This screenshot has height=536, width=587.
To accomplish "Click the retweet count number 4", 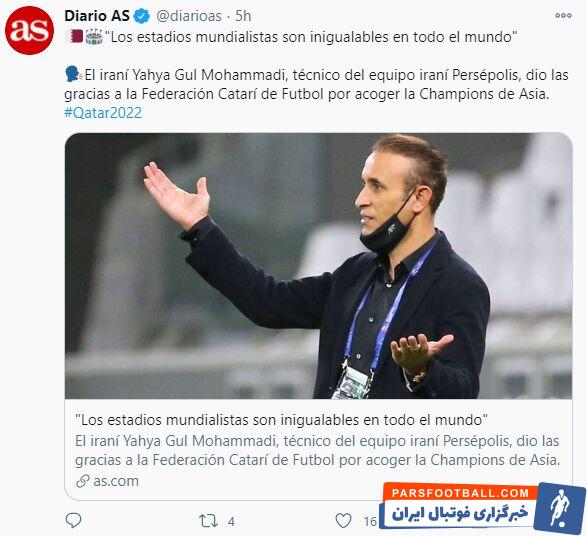I will coord(231,521).
